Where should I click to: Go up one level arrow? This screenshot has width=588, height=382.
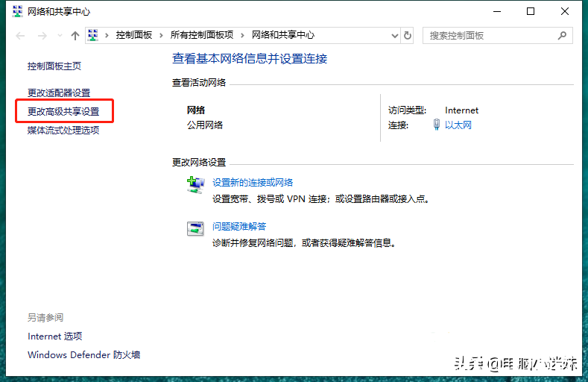click(x=75, y=36)
